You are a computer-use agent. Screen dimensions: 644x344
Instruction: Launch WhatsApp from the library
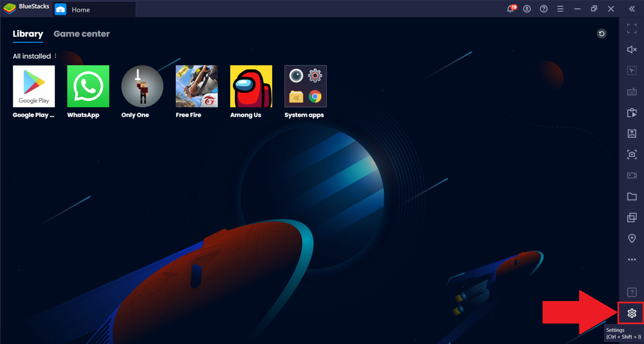coord(88,86)
